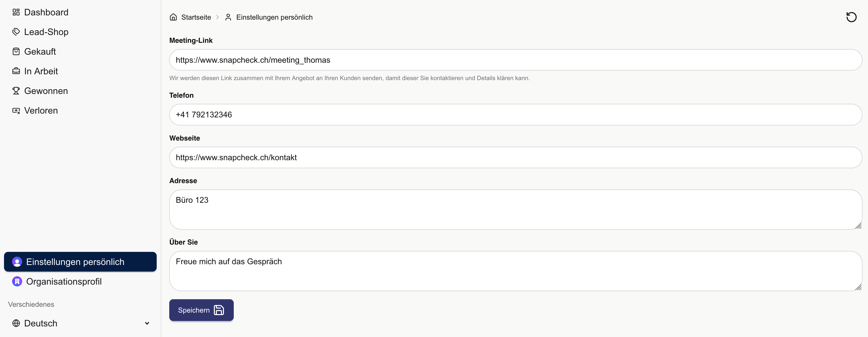Click the Gekauft shopping bag icon
Image resolution: width=868 pixels, height=337 pixels.
click(x=16, y=52)
